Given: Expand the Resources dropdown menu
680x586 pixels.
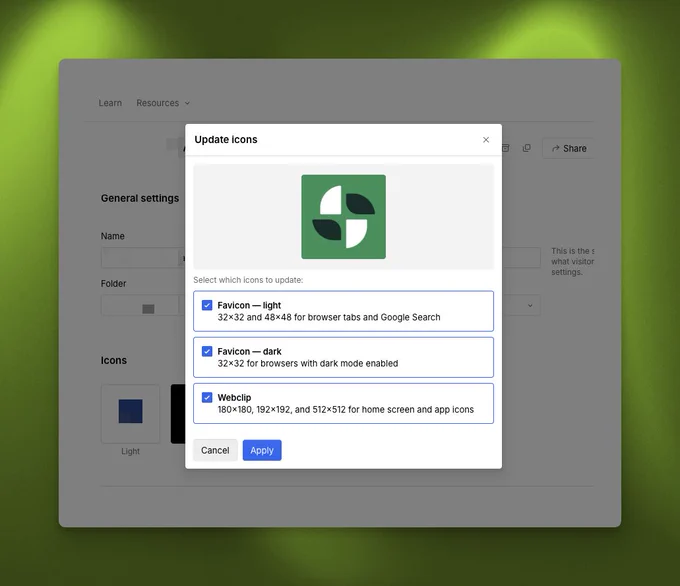Looking at the screenshot, I should click(163, 103).
